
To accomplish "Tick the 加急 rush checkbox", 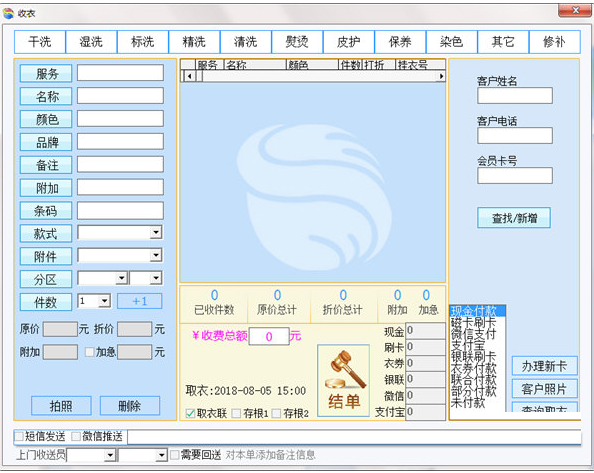I will click(x=89, y=352).
